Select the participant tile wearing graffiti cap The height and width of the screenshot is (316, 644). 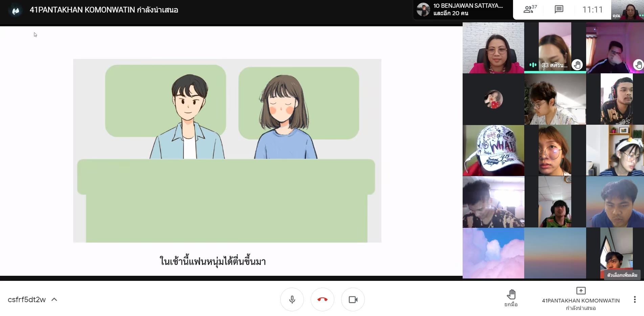[493, 151]
